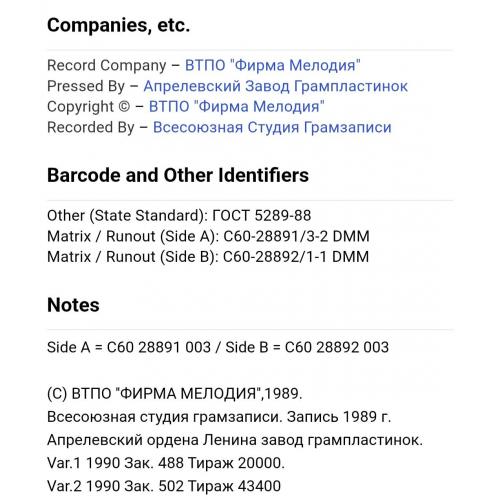Click the "Companies, etc." heading
Viewport: 500px width, 500px height.
coord(118,25)
